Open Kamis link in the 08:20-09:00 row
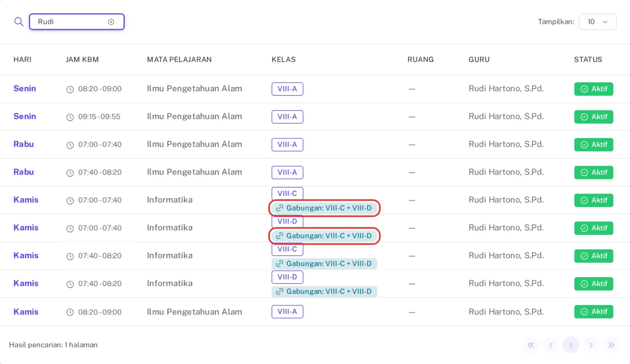 click(26, 312)
